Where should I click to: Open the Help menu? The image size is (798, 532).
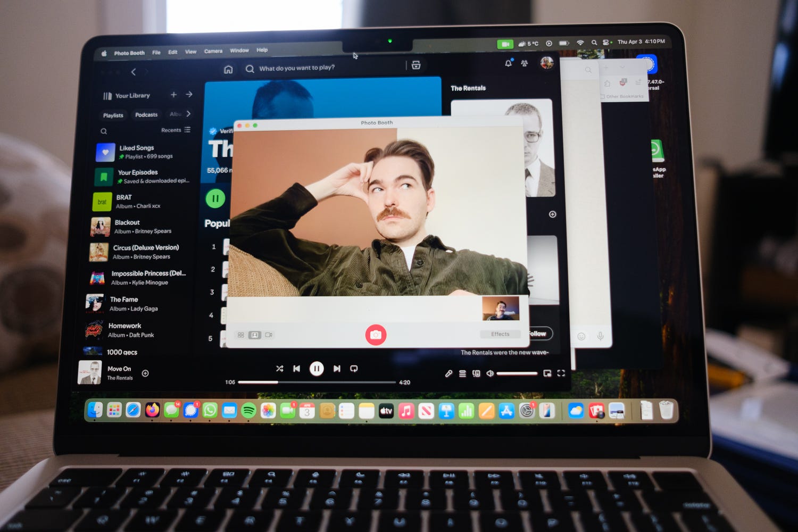tap(262, 50)
